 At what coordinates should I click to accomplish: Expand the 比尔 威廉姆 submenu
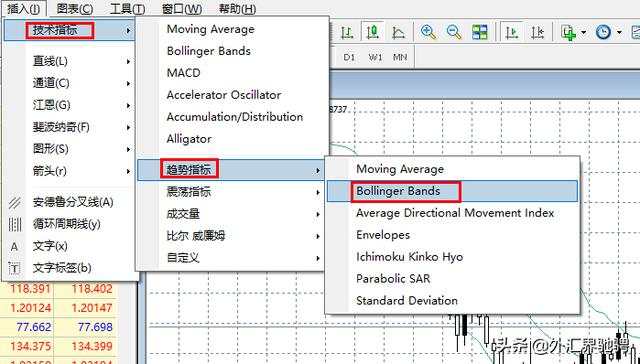(231, 236)
